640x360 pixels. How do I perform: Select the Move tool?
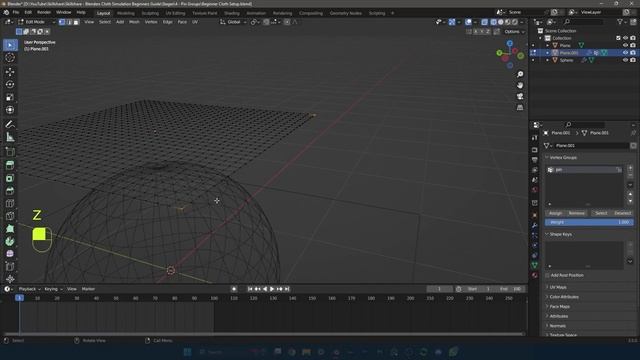tap(10, 72)
